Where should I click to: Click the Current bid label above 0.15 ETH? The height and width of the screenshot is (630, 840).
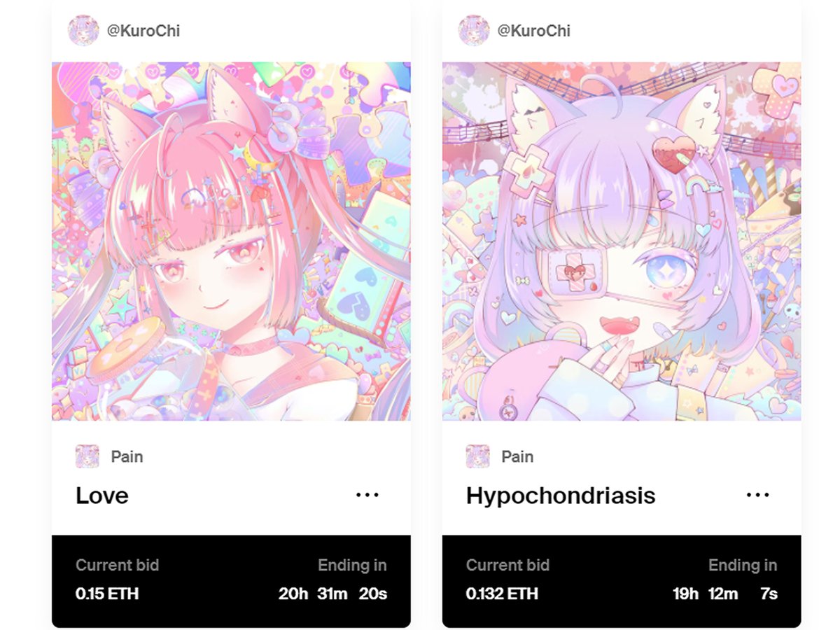(117, 565)
